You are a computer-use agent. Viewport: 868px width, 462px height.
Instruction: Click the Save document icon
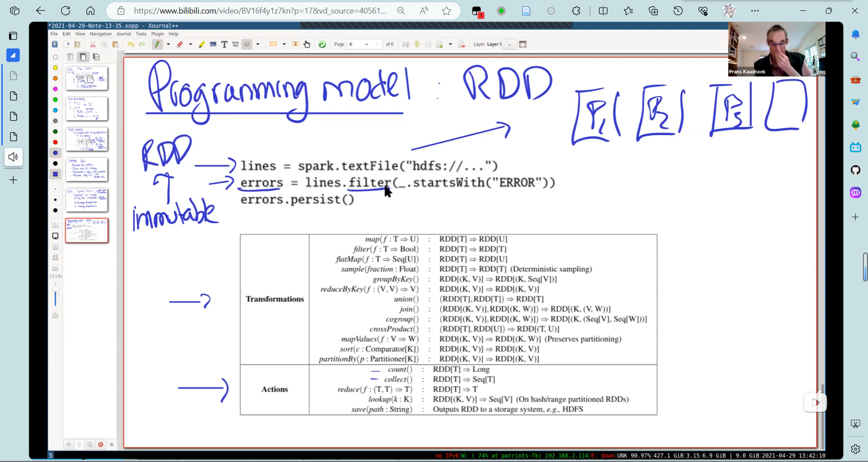(x=55, y=44)
